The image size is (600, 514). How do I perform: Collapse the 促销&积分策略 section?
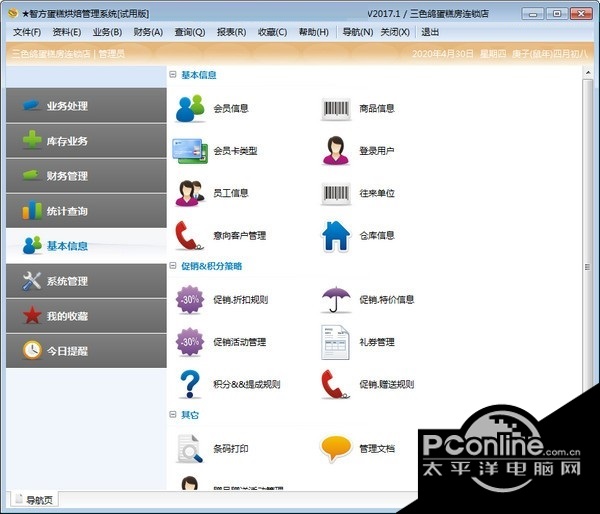173,266
